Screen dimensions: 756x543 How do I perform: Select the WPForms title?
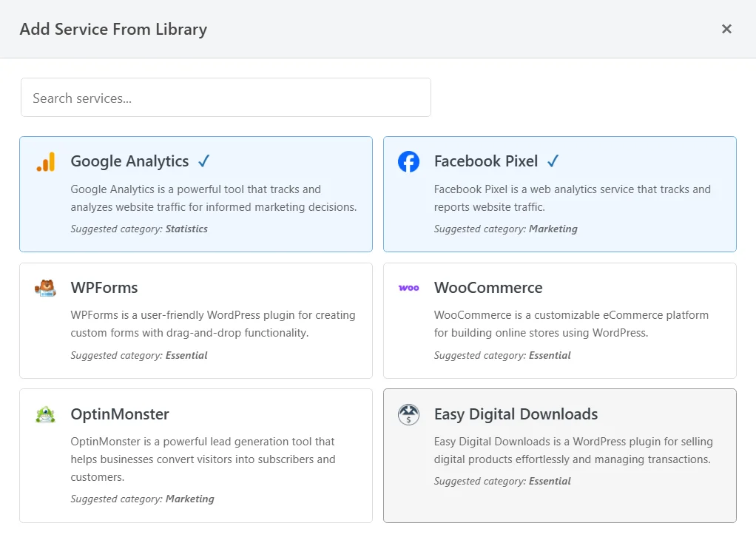coord(104,288)
